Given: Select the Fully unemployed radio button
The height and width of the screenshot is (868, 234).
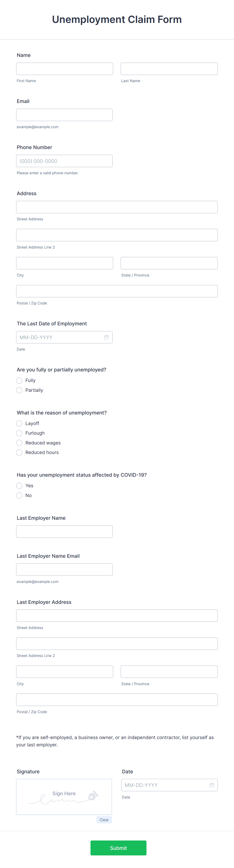Looking at the screenshot, I should 19,380.
